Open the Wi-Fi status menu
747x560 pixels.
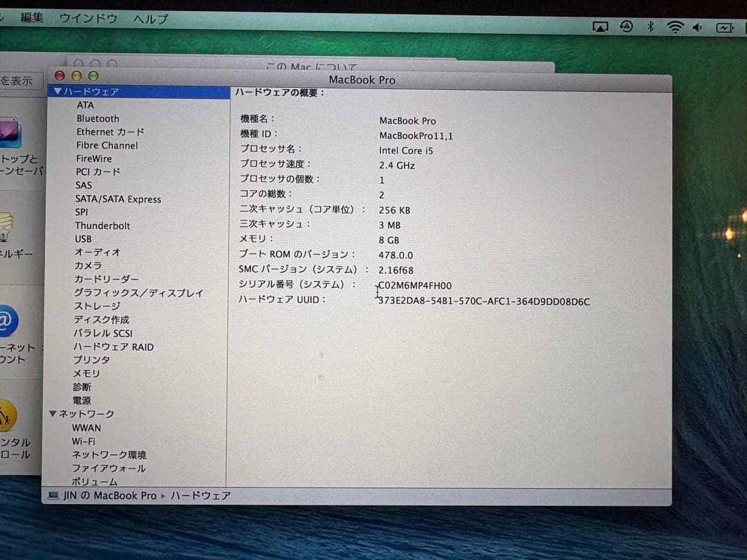[x=674, y=26]
